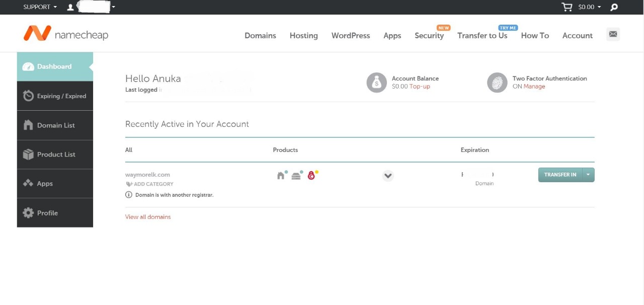Open the user account dropdown in top bar
Image resolution: width=644 pixels, height=305 pixels.
(91, 7)
